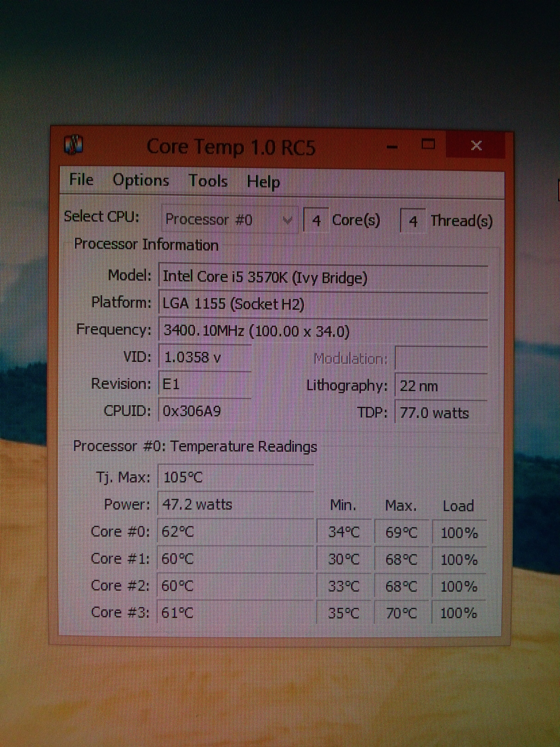Minimize the Core Temp window
The height and width of the screenshot is (747, 560).
point(392,147)
